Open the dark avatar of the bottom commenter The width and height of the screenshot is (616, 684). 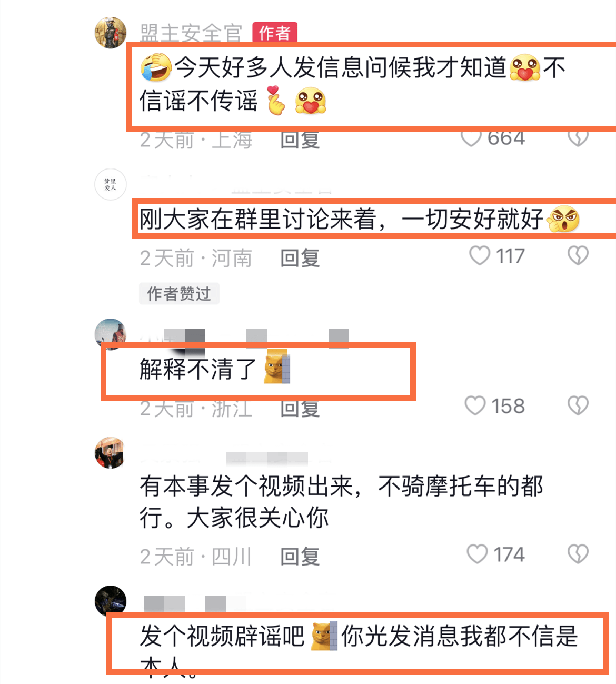point(111,601)
